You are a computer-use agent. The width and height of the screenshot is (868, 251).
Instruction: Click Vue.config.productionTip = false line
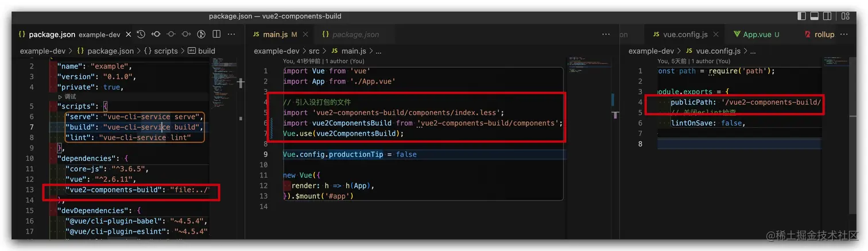pos(350,155)
